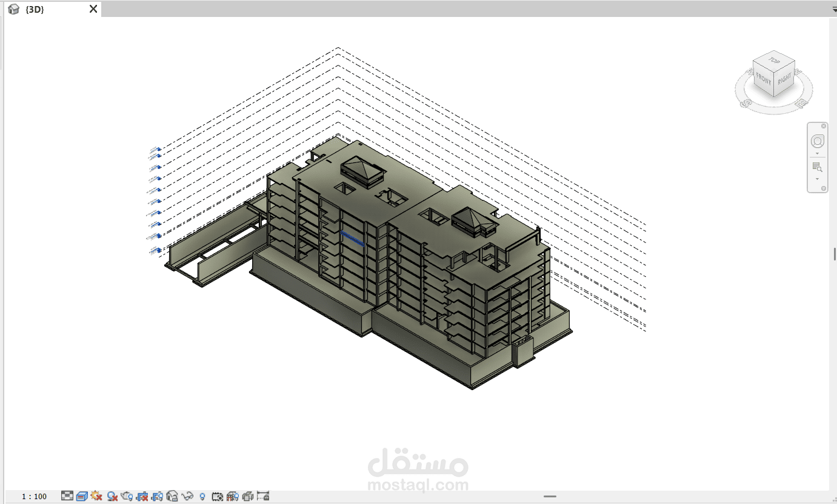Image resolution: width=837 pixels, height=504 pixels.
Task: Open Temporary View Properties icon
Action: point(218,497)
